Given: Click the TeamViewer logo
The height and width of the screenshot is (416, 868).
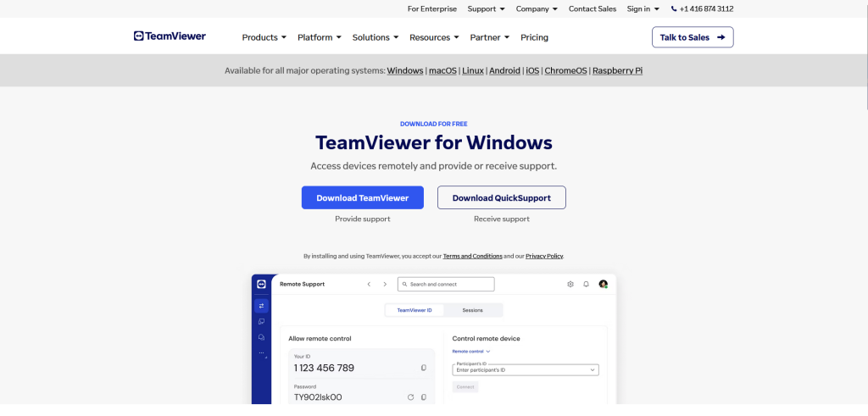Looking at the screenshot, I should click(x=170, y=36).
